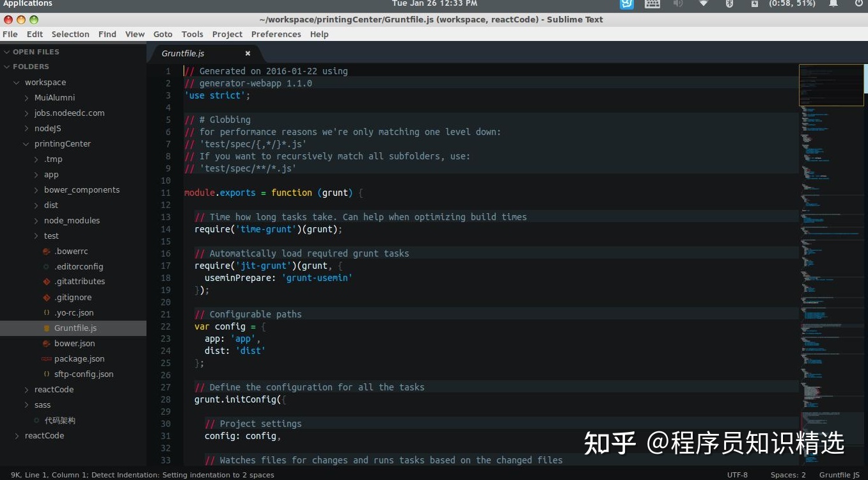The width and height of the screenshot is (868, 480).
Task: Click the .editorconfig gear icon
Action: (x=45, y=266)
